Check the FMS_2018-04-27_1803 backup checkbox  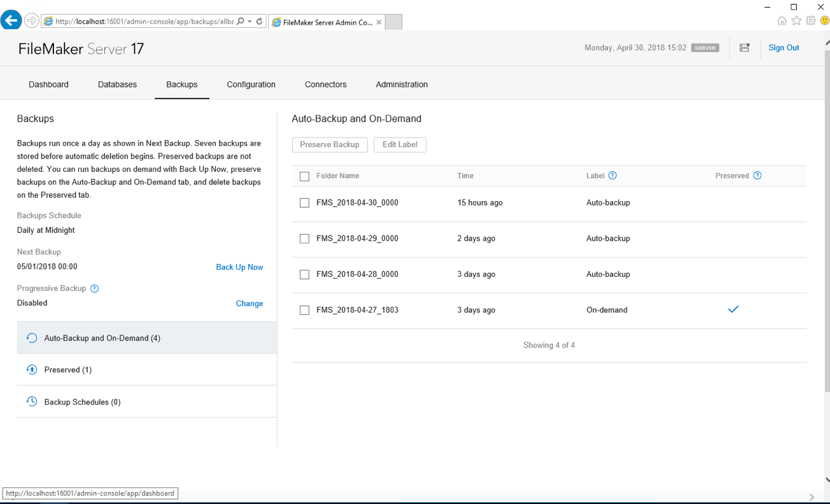click(304, 310)
